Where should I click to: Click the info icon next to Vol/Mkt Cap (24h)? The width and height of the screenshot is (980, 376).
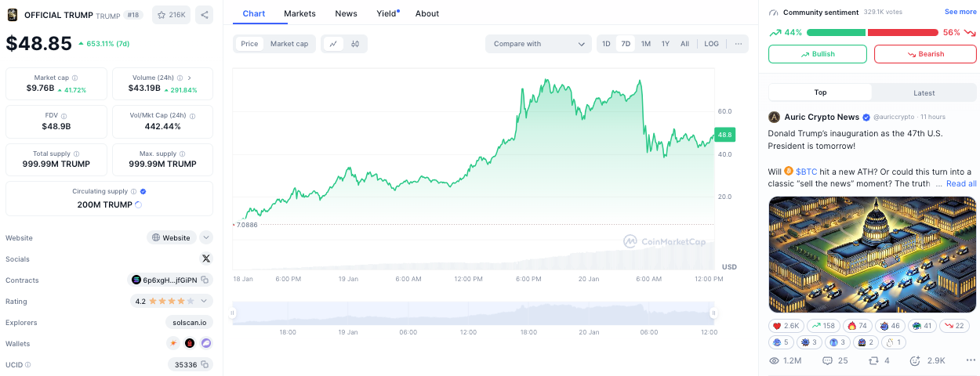(193, 116)
